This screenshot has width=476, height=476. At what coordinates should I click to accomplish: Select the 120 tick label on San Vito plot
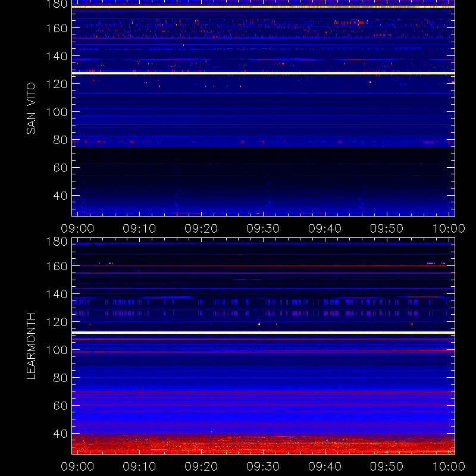click(57, 84)
